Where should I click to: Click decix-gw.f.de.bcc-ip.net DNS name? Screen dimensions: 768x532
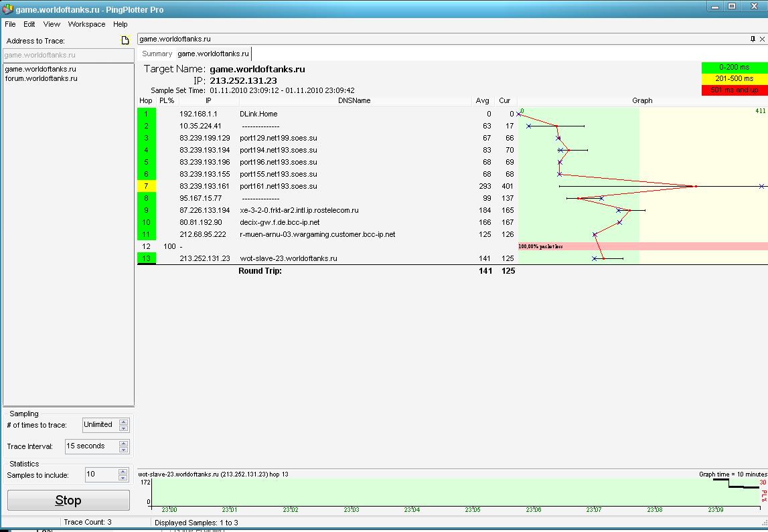[280, 222]
